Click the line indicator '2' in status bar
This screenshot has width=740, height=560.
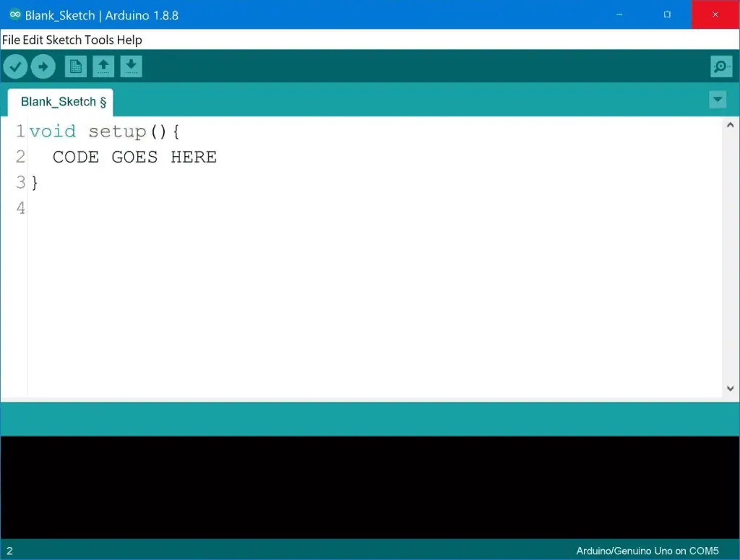pos(9,551)
